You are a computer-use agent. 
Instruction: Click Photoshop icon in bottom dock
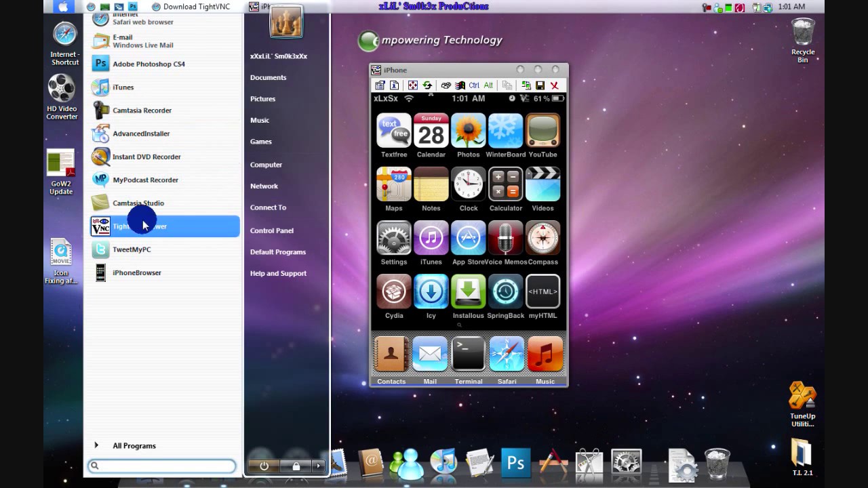[515, 463]
